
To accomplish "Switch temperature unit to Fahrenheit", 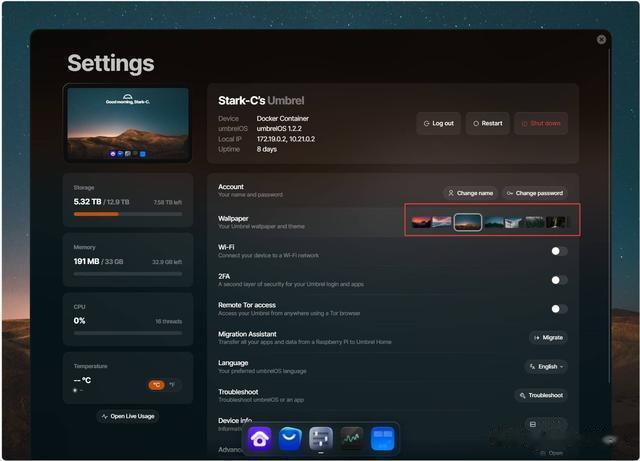I will [x=172, y=385].
